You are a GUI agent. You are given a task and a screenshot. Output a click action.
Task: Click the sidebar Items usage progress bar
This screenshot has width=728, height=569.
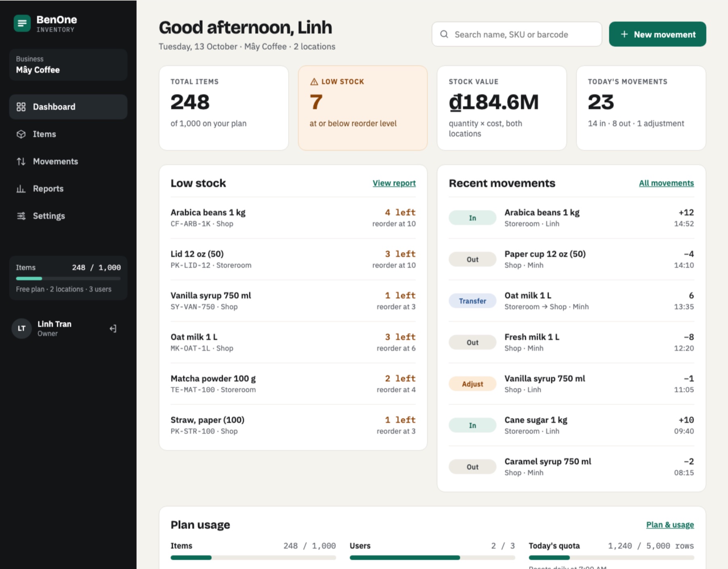click(68, 279)
